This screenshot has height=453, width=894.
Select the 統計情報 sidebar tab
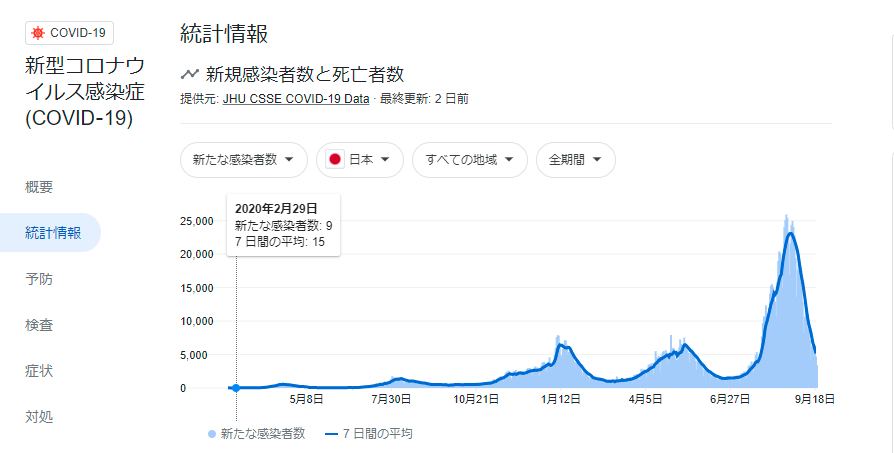pos(50,232)
